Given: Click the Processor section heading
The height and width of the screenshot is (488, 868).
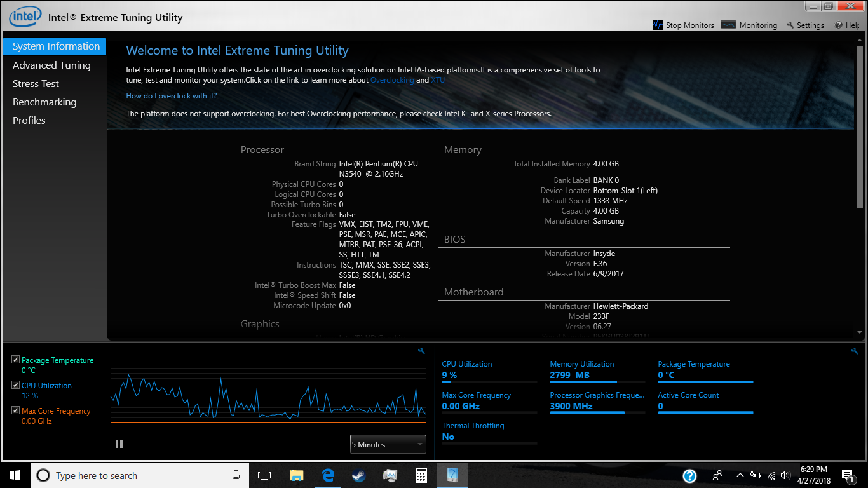Looking at the screenshot, I should 262,150.
